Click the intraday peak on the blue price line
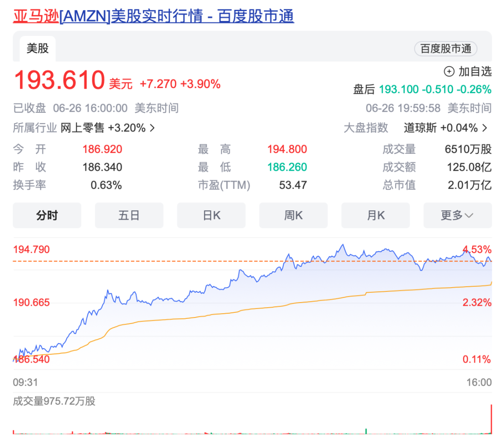Viewport: 504px width, 441px height. (343, 245)
